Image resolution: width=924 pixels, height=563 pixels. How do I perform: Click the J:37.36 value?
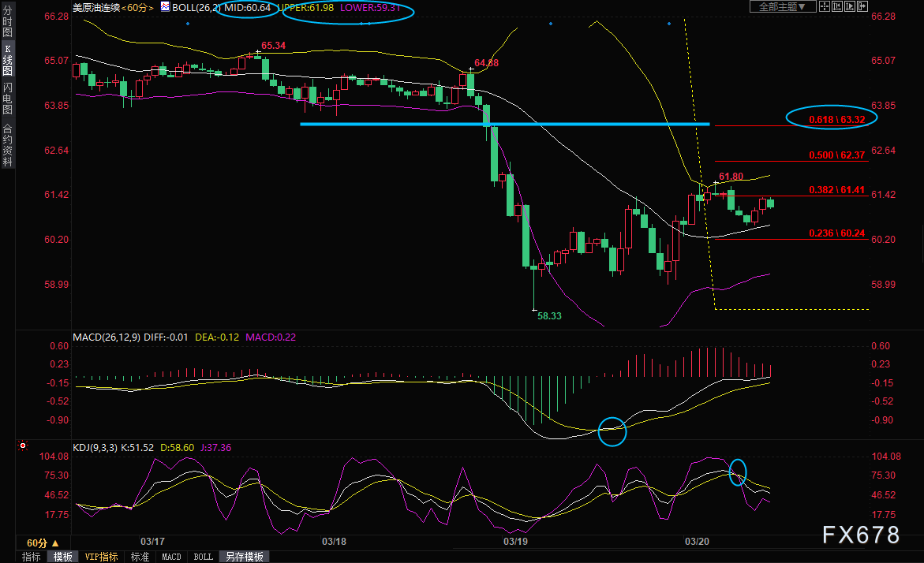tap(215, 448)
